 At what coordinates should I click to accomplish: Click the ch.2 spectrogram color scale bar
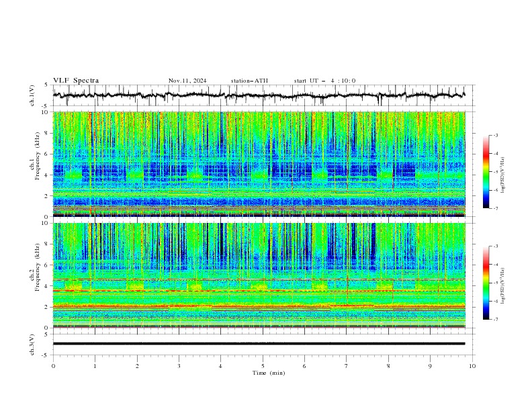[x=486, y=283]
